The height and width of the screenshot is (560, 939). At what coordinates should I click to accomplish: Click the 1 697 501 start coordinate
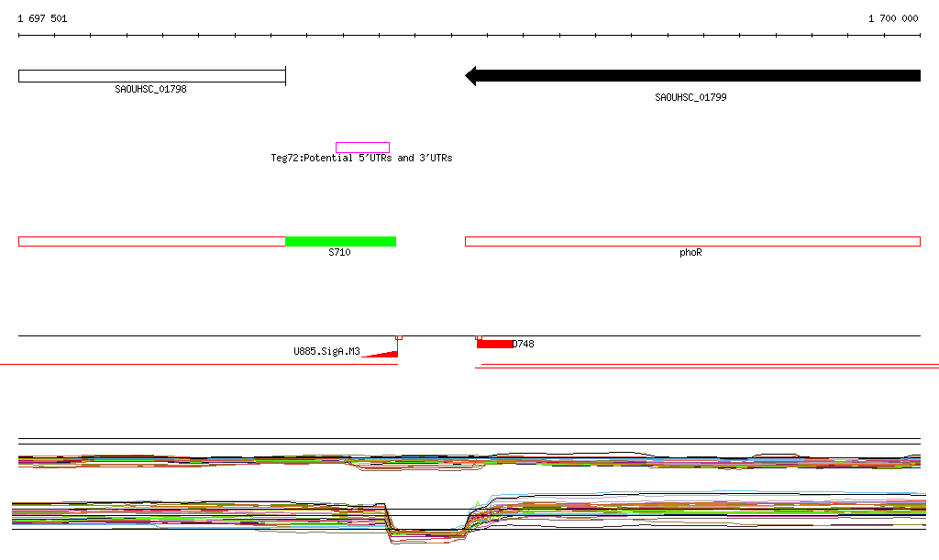pos(42,18)
